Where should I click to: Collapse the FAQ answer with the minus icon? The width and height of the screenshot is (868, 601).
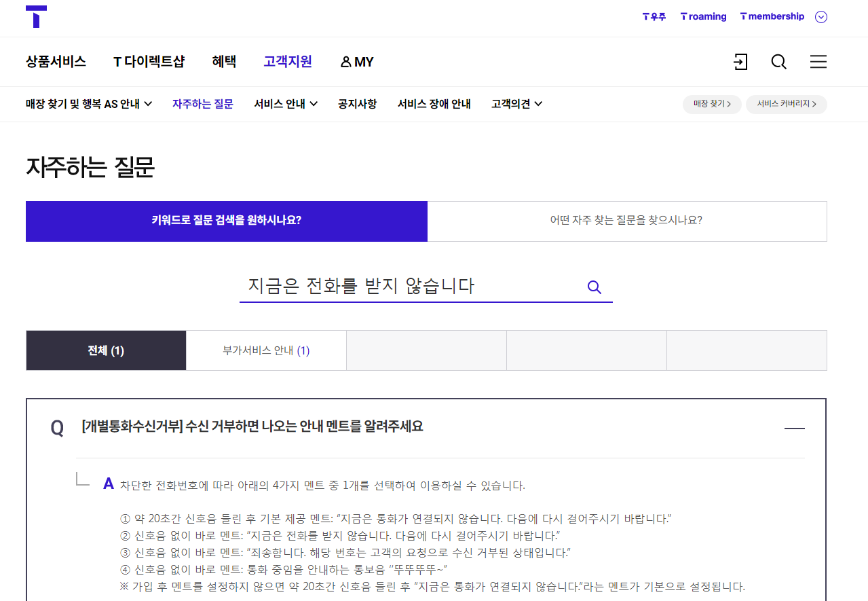(x=795, y=428)
